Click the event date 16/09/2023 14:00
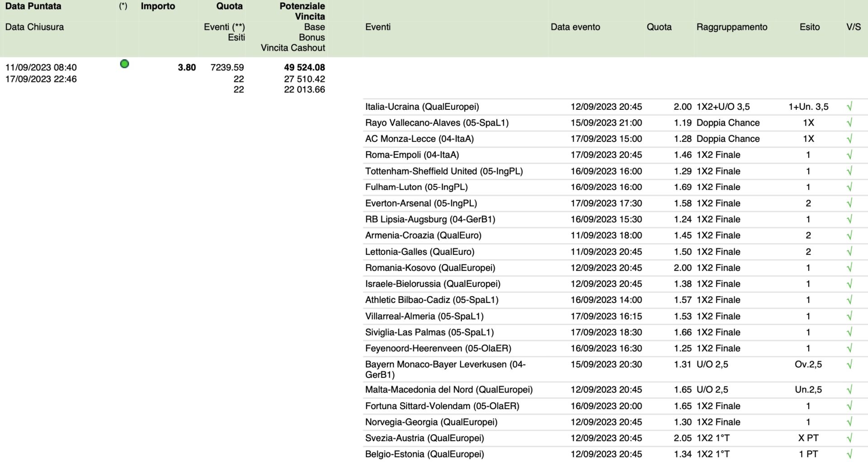 point(606,300)
